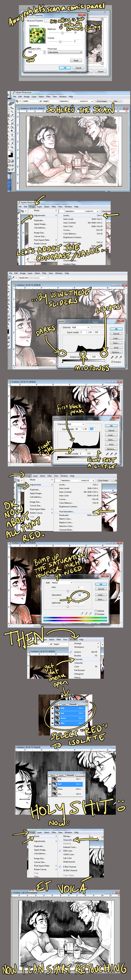Screen dimensions: 131x980
Task: Select the Zoom tool in the toolbox
Action: (12, 147)
